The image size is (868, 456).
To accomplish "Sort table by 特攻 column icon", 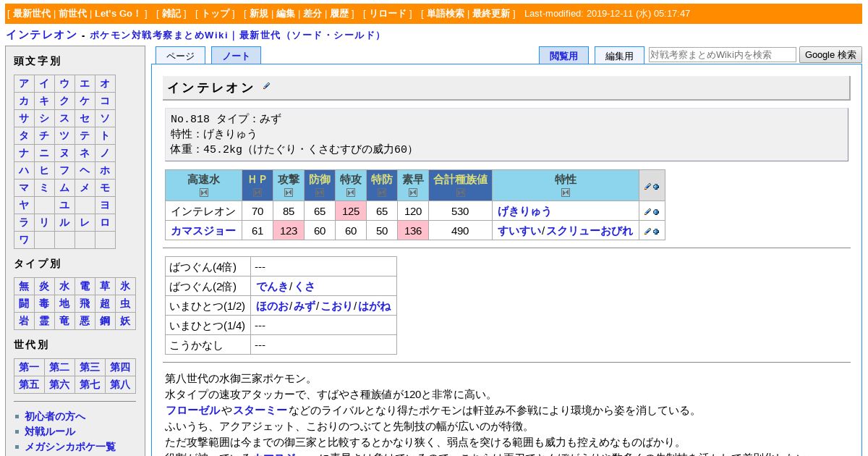I will coord(351,193).
